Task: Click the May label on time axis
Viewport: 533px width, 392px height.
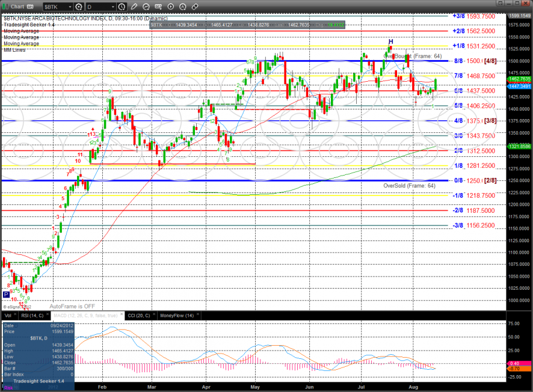Action: coord(255,387)
